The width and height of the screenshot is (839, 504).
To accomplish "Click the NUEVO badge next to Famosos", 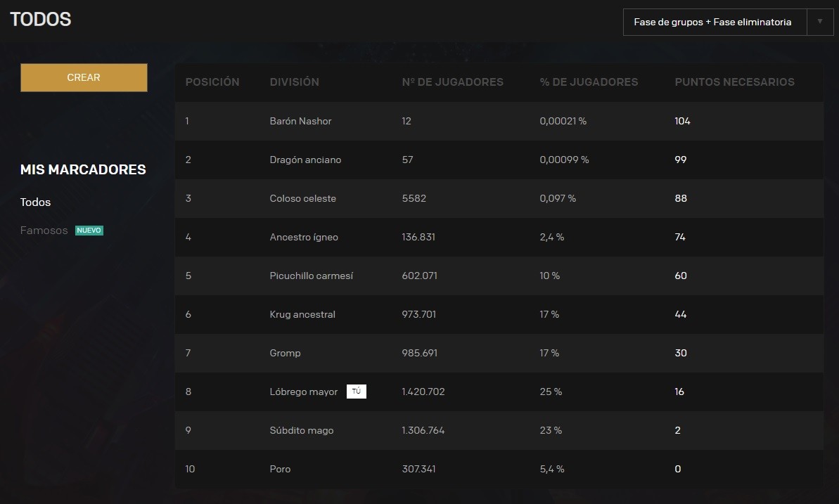I will tap(89, 230).
